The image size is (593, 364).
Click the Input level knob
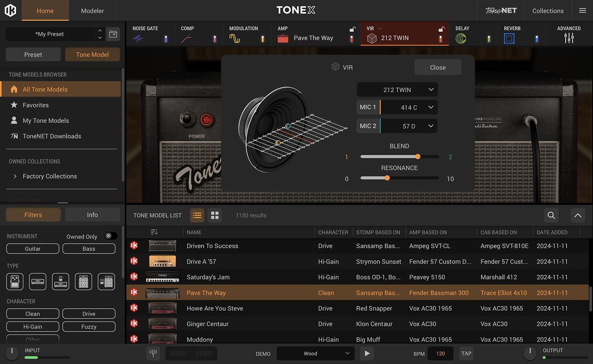pyautogui.click(x=12, y=353)
